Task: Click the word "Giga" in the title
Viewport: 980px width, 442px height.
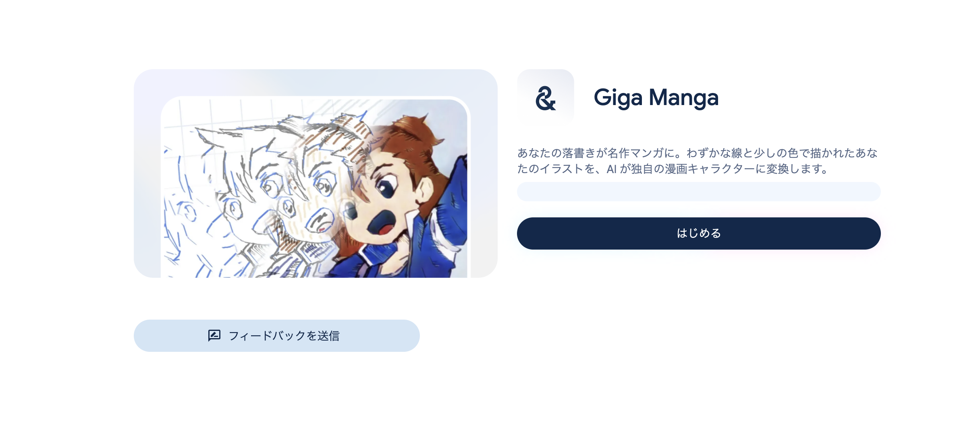Action: [618, 98]
